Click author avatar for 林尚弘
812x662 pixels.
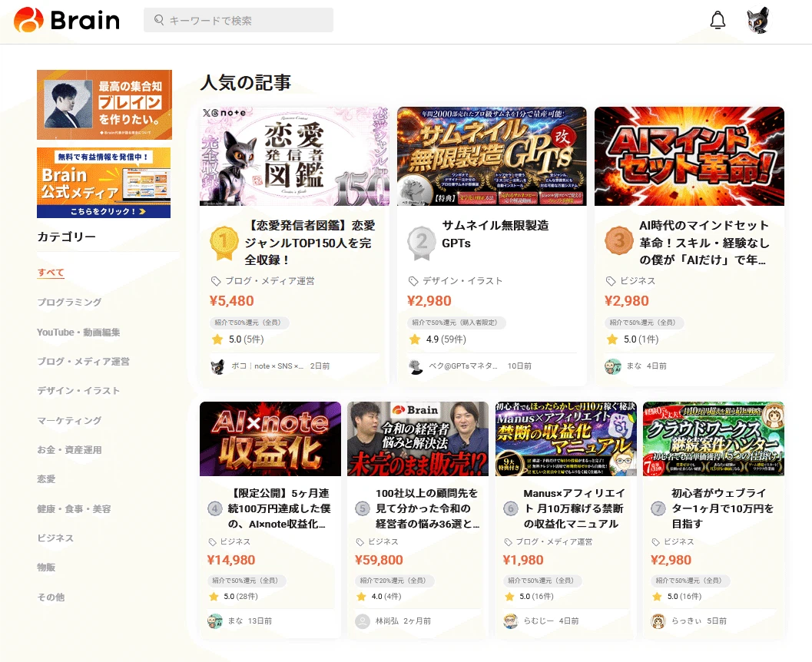(x=363, y=621)
